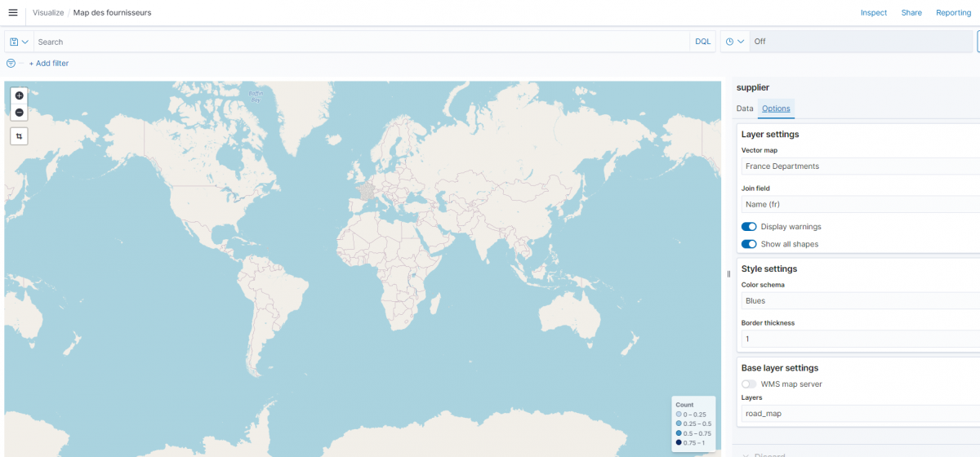Open the time picker clock icon
This screenshot has width=980, height=457.
click(x=735, y=42)
